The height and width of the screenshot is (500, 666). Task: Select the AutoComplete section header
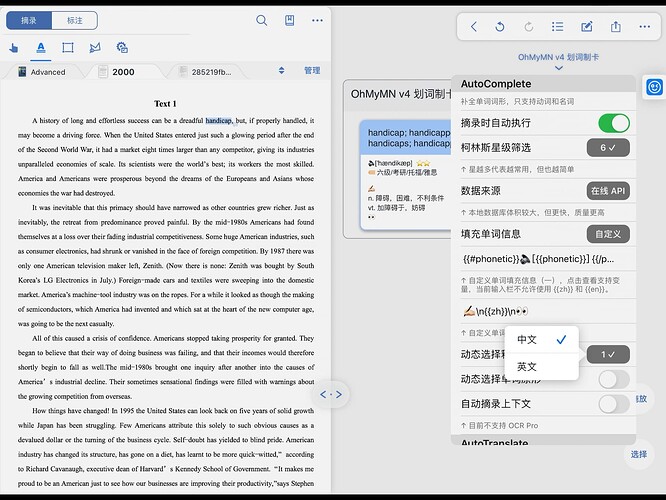(x=543, y=84)
